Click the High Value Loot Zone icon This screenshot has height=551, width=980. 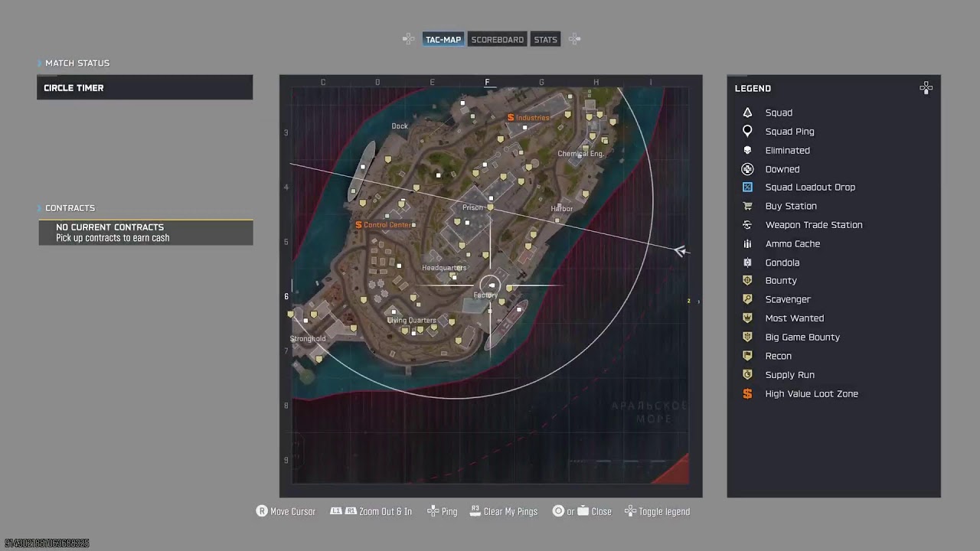[747, 393]
